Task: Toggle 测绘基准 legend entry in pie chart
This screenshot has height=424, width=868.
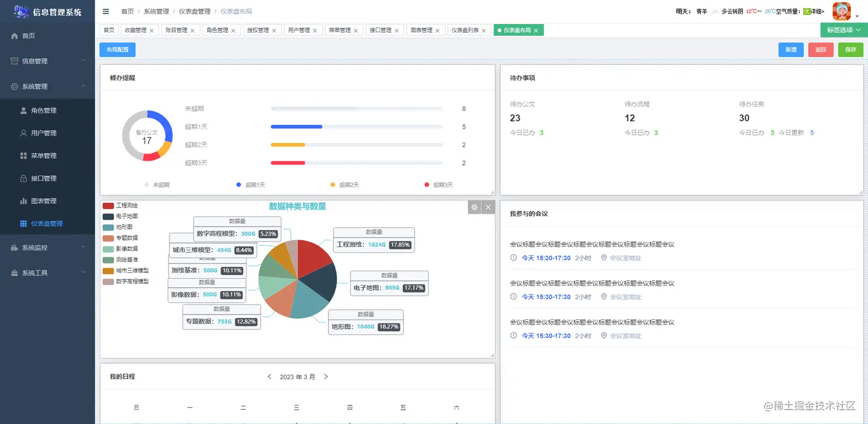Action: coord(120,260)
